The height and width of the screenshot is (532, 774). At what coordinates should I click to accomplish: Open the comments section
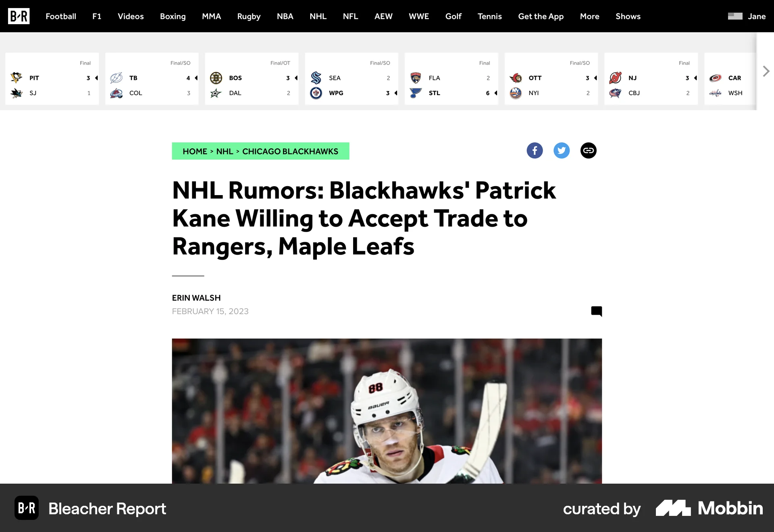tap(597, 311)
